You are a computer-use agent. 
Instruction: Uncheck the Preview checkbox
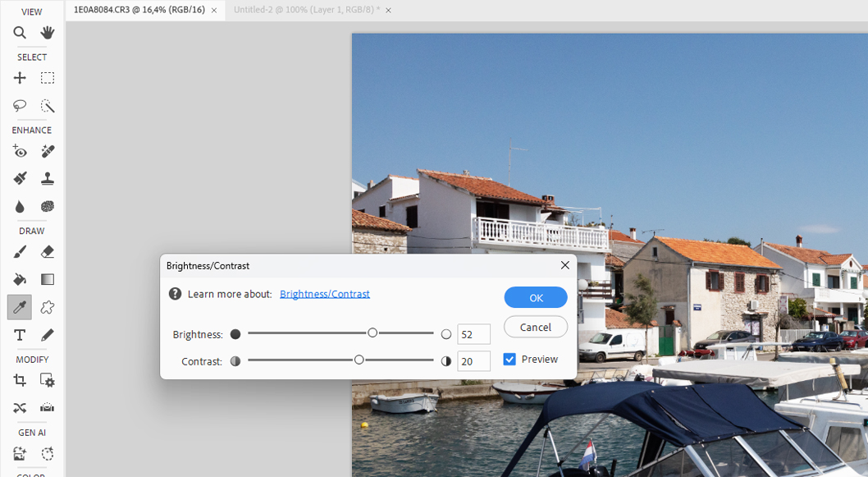509,360
